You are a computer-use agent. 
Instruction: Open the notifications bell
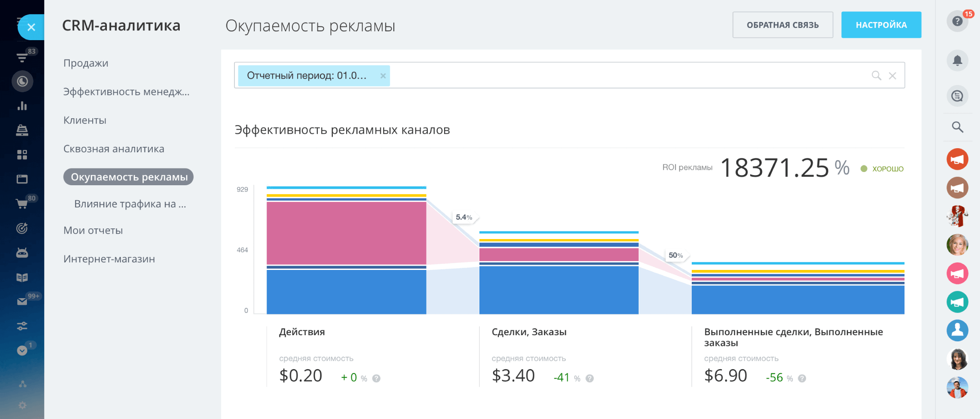coord(957,60)
